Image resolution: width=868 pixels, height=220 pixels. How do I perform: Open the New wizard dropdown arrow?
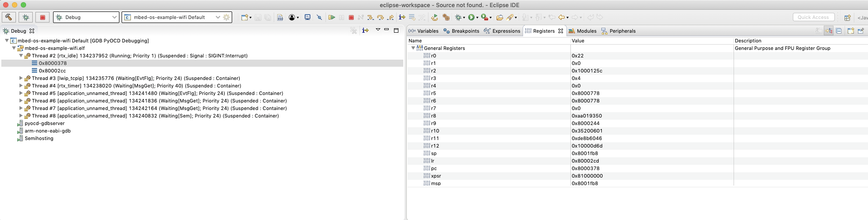click(x=250, y=18)
